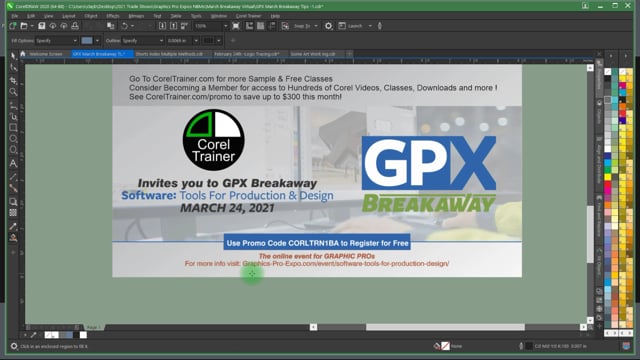Create a new document

(13, 26)
